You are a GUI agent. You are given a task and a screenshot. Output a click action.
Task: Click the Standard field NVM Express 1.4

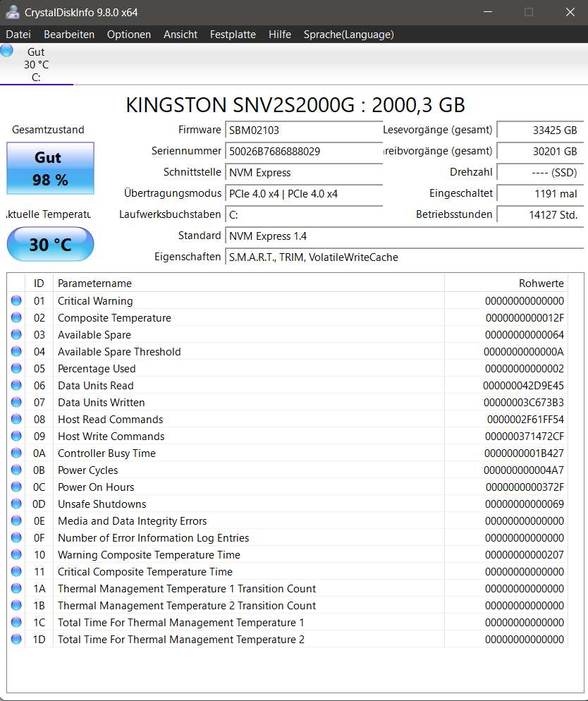405,236
